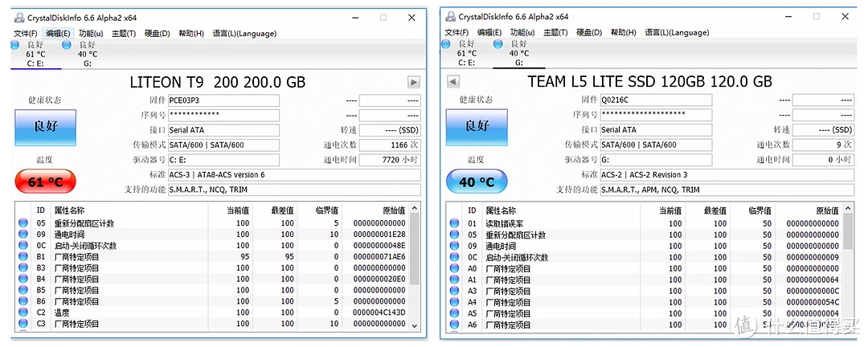
Task: Click LITEON transfer mode field SATA/600
Action: tap(223, 145)
